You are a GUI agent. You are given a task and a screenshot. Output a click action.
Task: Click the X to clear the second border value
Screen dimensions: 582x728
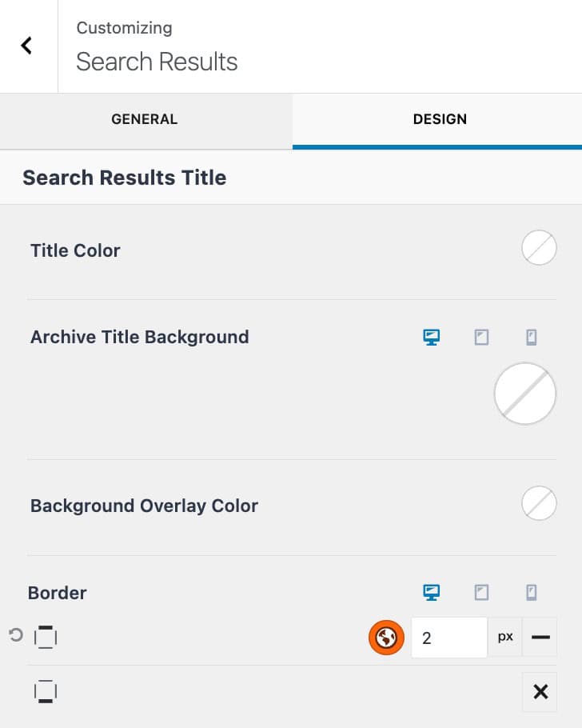coord(540,691)
